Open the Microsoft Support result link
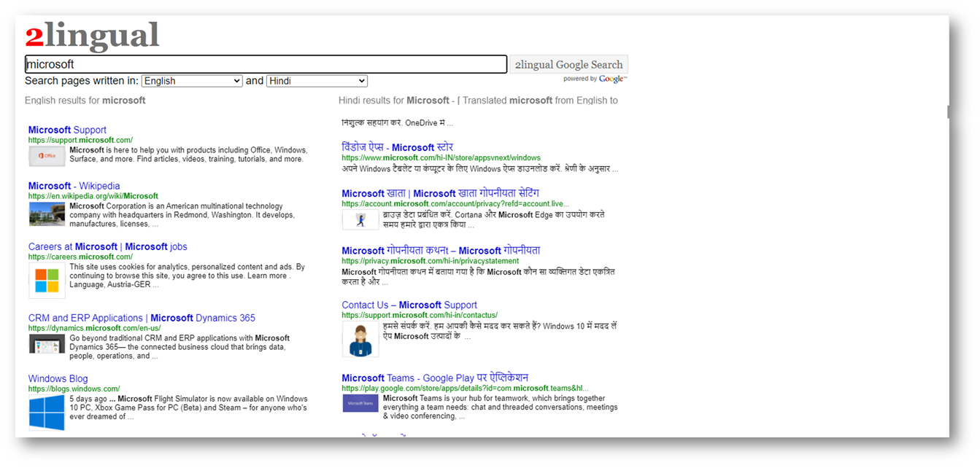980x468 pixels. point(67,130)
